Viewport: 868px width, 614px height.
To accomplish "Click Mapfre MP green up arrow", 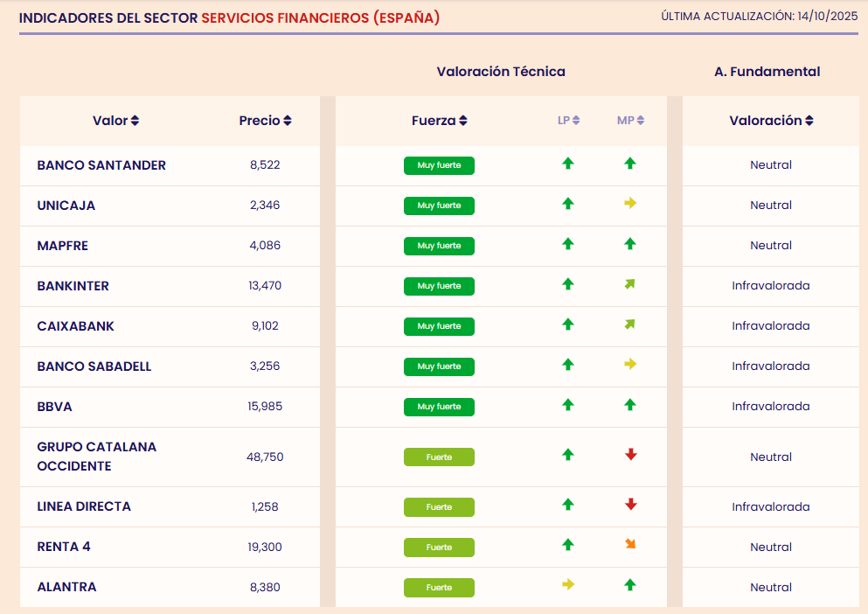I will 630,244.
